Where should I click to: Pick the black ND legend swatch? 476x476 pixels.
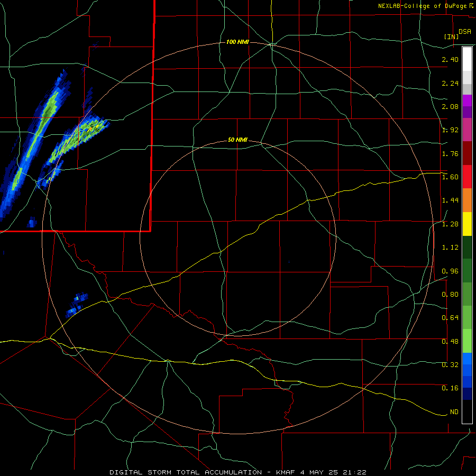(467, 411)
